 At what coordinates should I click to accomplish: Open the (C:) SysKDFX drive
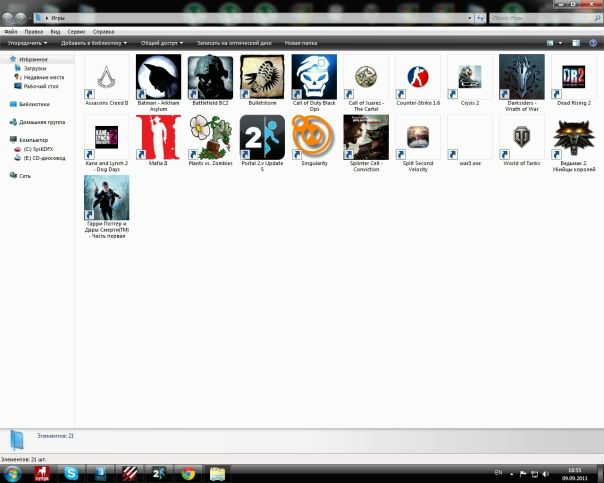38,149
